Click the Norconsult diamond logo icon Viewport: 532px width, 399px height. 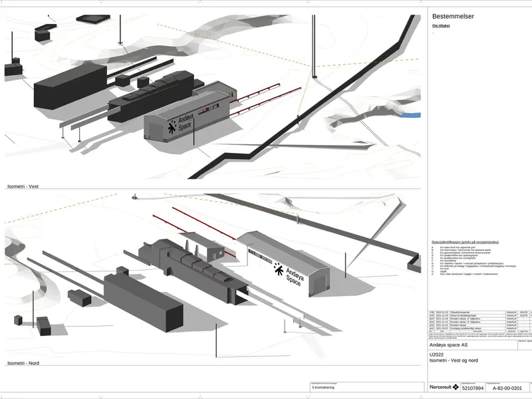456,387
